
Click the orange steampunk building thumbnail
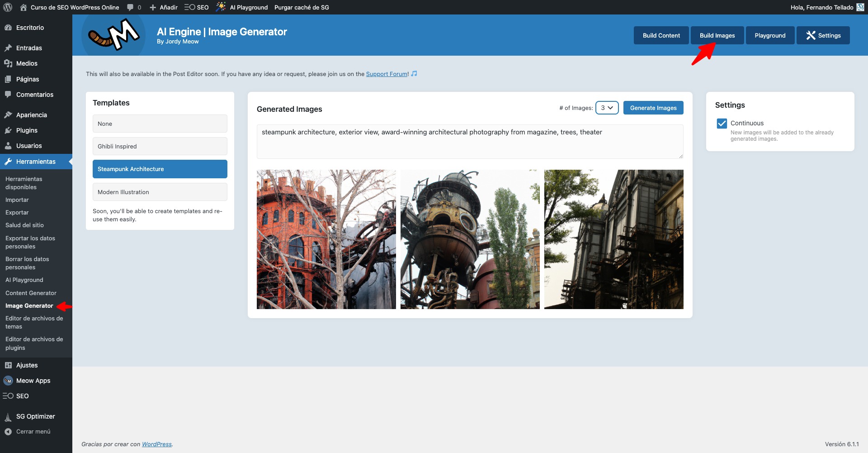326,239
